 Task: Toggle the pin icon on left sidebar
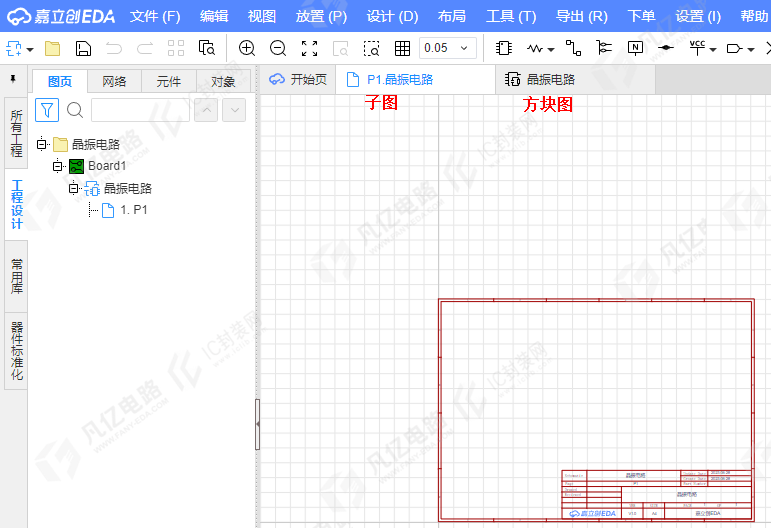[13, 79]
